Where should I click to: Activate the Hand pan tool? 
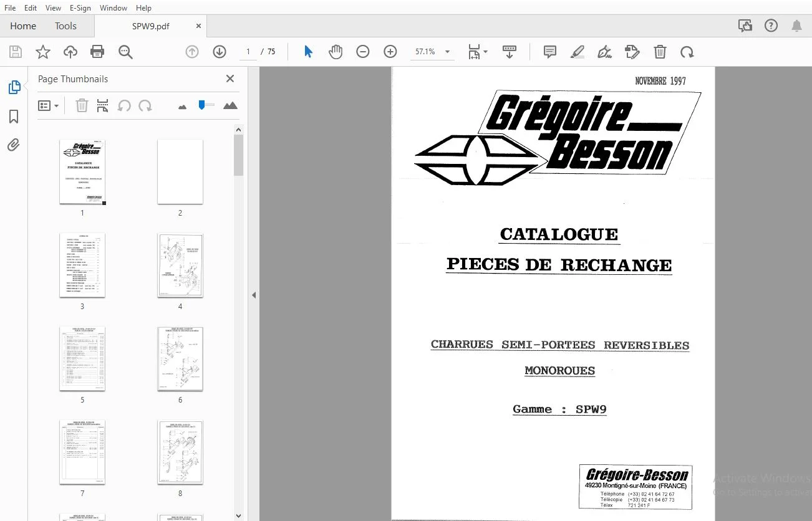pyautogui.click(x=336, y=52)
